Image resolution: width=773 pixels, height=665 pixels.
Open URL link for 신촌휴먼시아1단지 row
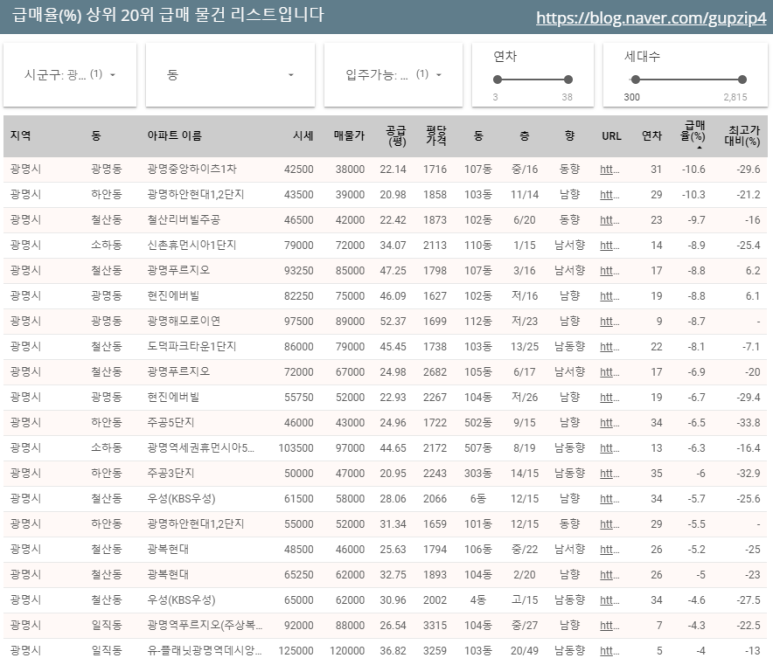(x=609, y=245)
